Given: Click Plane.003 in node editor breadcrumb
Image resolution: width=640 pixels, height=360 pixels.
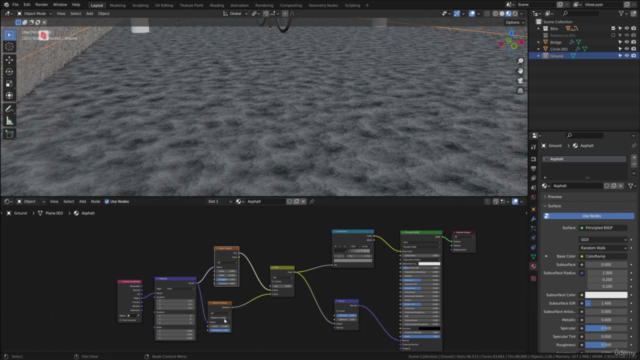Looking at the screenshot, I should (54, 213).
